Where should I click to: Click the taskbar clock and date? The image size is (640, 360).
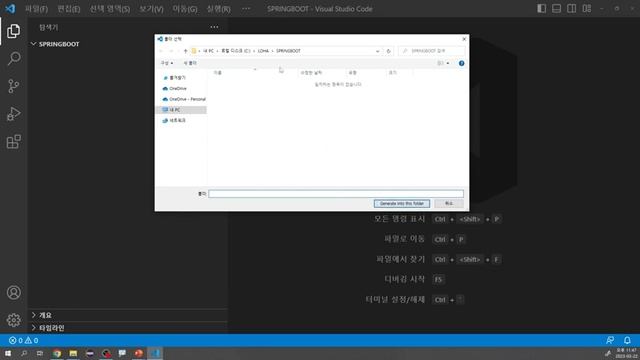tap(626, 353)
